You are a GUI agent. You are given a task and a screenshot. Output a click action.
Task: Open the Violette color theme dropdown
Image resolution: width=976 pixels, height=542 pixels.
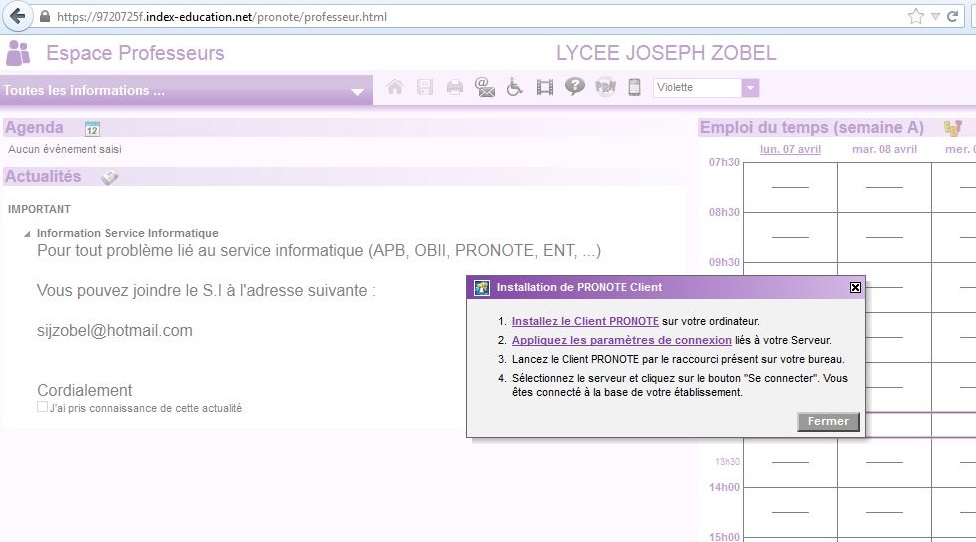[x=750, y=88]
